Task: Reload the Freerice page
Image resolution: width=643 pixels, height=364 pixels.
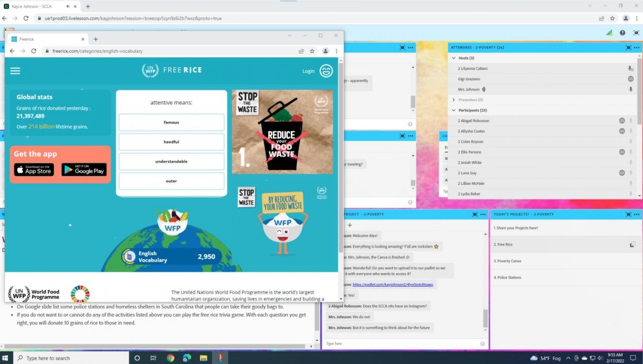Action: (x=34, y=51)
